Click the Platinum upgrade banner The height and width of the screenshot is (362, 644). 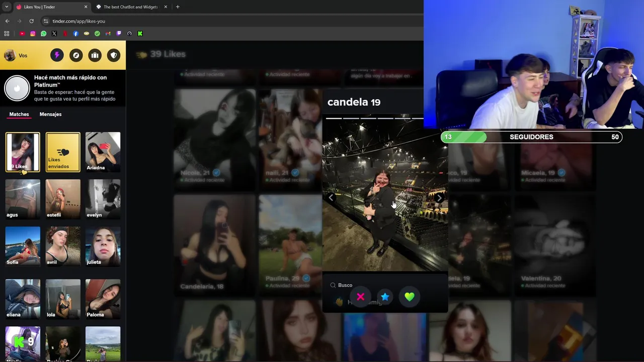pos(63,88)
